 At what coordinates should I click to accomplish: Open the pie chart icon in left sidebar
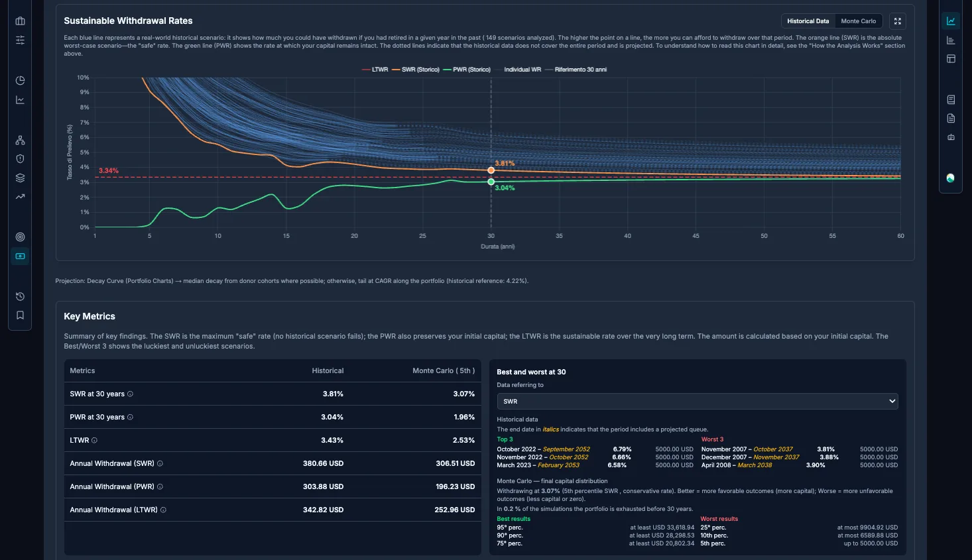20,80
